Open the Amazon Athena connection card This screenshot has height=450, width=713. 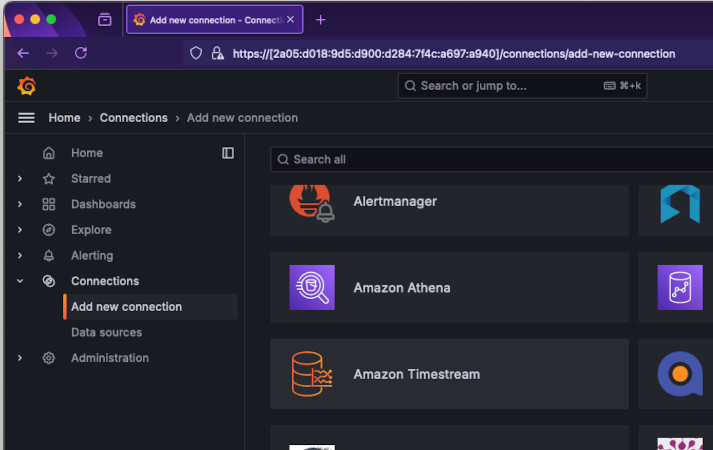click(x=449, y=287)
